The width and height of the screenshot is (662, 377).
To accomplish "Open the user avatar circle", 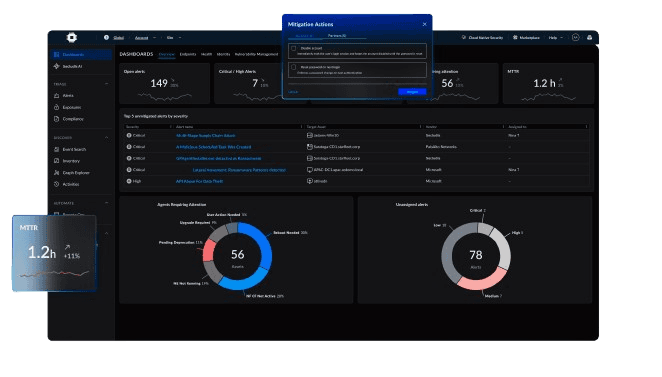I will click(575, 38).
